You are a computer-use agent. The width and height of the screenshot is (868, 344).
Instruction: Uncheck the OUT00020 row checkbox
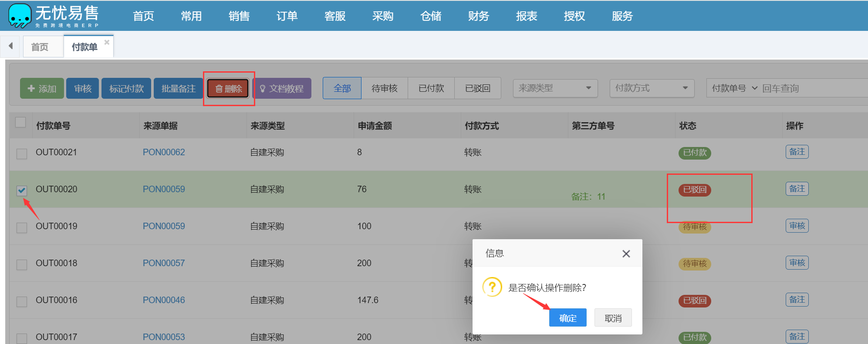(22, 190)
